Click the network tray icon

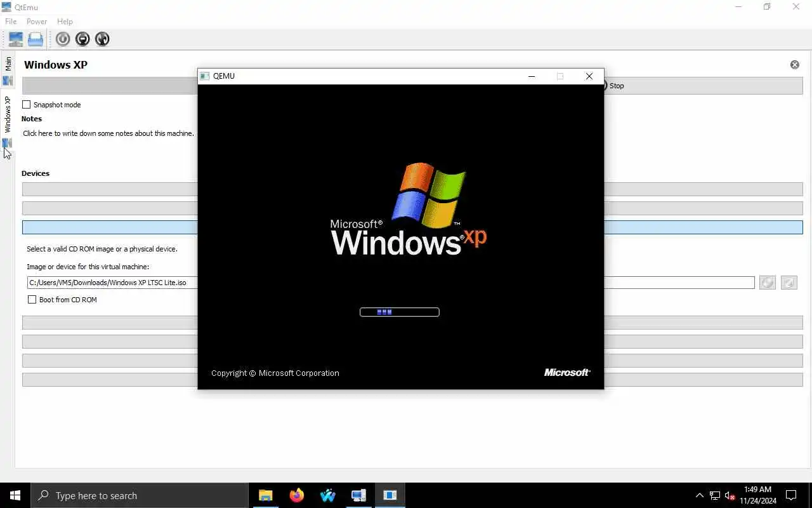pyautogui.click(x=715, y=495)
